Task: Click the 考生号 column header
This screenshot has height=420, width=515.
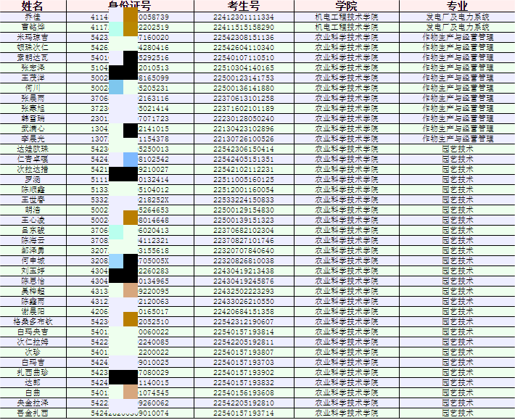Action: [x=244, y=6]
